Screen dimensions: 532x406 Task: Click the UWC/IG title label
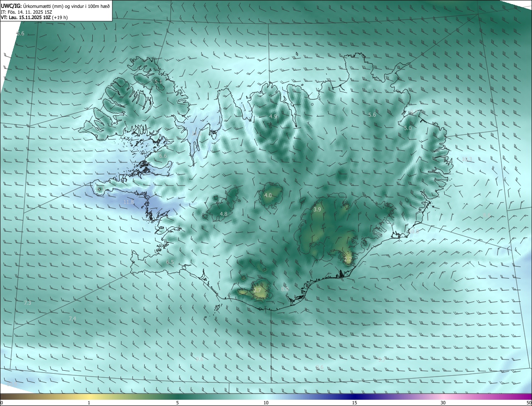pyautogui.click(x=11, y=6)
